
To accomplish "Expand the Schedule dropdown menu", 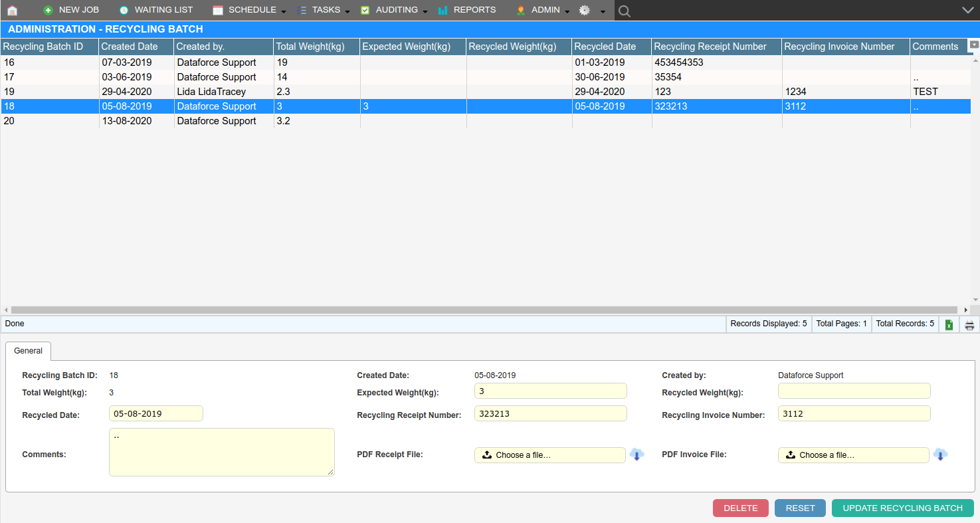I will (250, 10).
